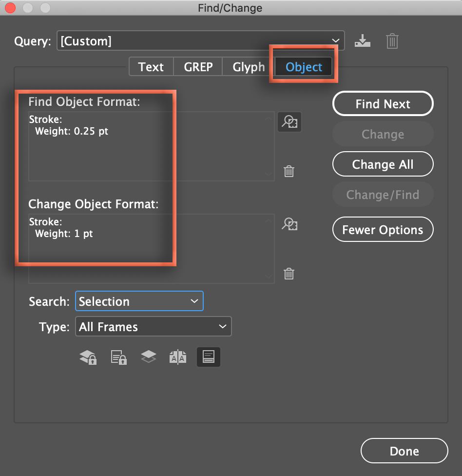Delete the saved query with the trash icon
The height and width of the screenshot is (476, 462).
pyautogui.click(x=392, y=41)
